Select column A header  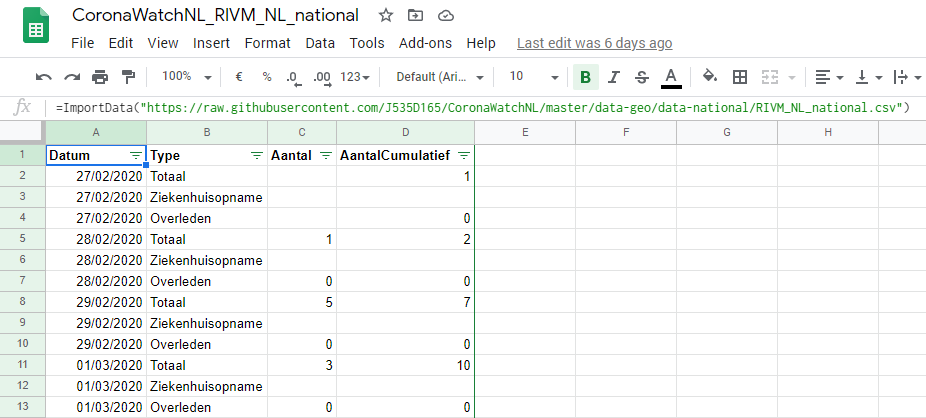coord(96,133)
